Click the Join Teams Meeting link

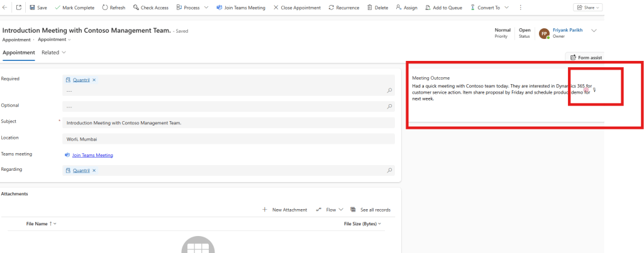[92, 155]
